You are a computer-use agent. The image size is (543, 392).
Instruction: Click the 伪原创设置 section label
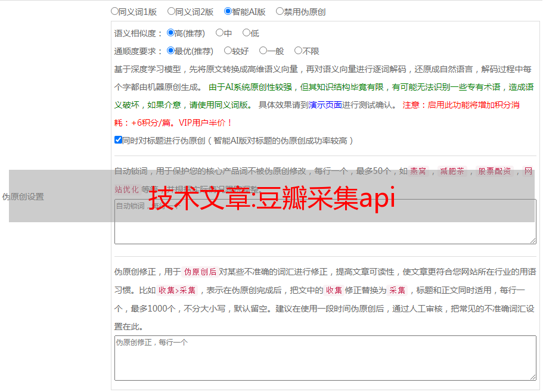tap(23, 197)
